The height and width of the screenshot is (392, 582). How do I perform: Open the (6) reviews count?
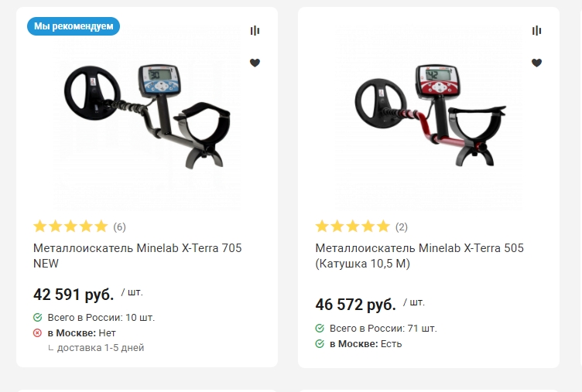[x=119, y=227]
